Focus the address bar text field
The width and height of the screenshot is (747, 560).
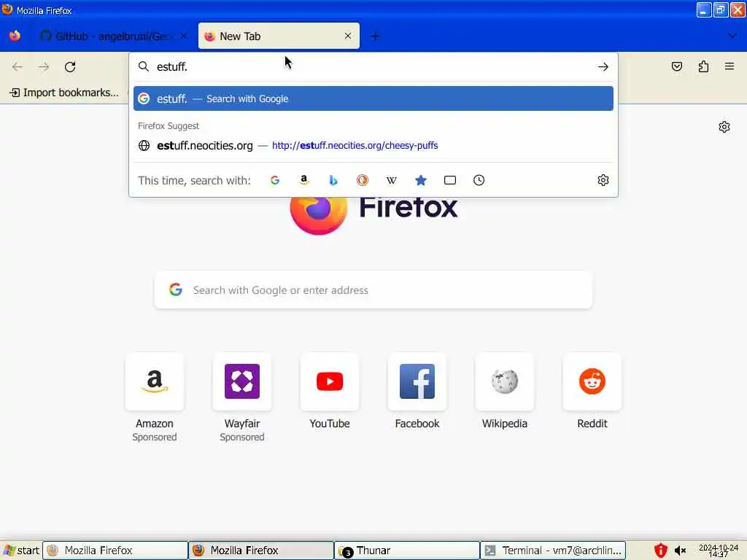click(x=373, y=66)
